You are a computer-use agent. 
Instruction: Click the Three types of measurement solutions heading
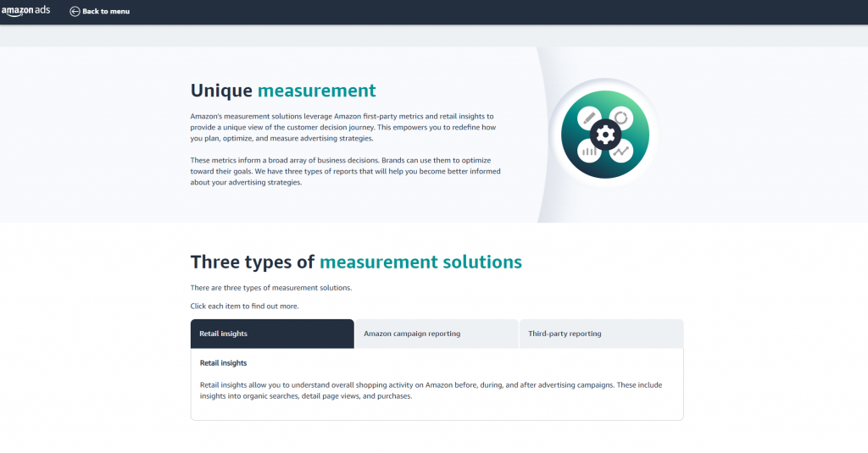point(356,262)
